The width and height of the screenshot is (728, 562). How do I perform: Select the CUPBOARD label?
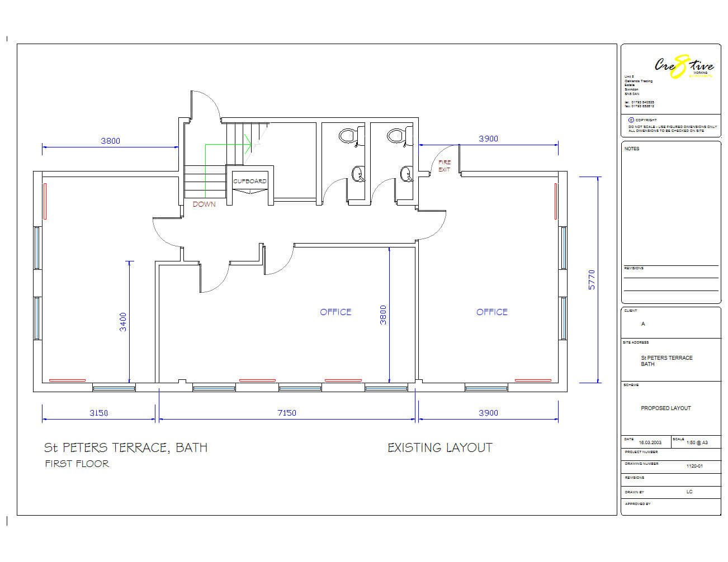(x=249, y=181)
